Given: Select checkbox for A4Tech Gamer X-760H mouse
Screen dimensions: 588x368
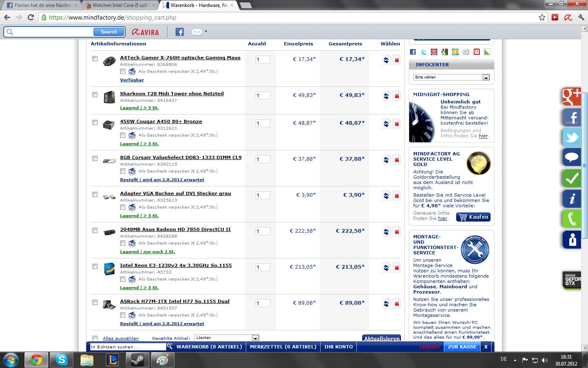Looking at the screenshot, I should point(95,58).
